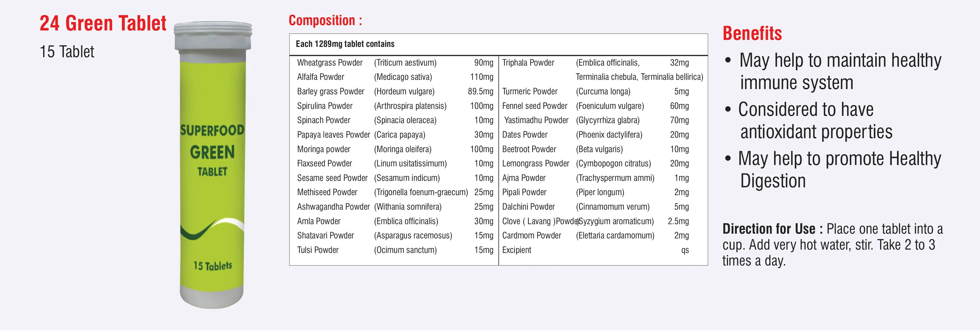Click the '15 Tablet' subtitle under the title

tap(67, 52)
